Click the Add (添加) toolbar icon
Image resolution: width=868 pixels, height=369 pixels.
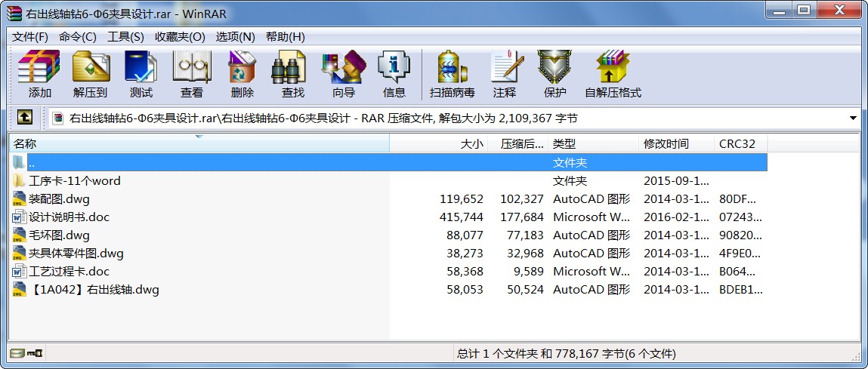39,75
